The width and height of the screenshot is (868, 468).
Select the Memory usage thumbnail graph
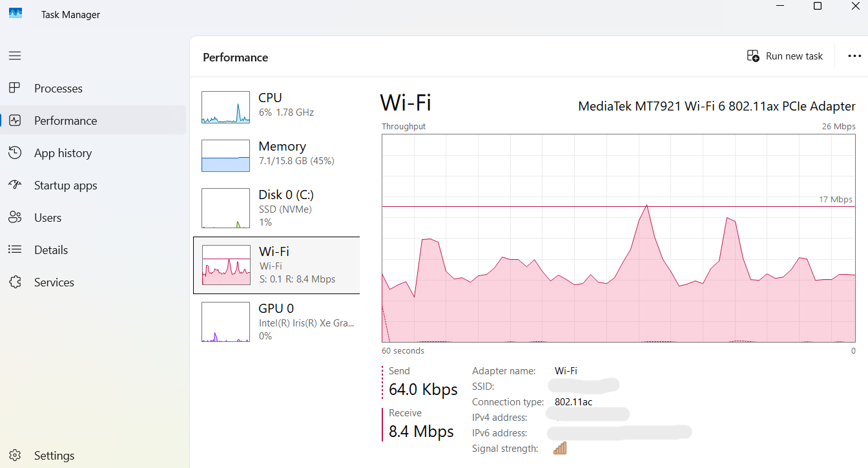coord(225,156)
